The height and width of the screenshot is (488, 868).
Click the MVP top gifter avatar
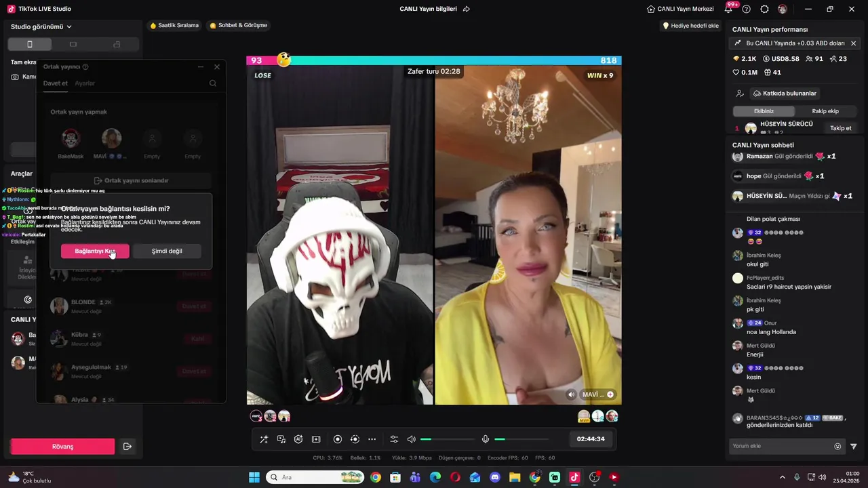[x=583, y=416]
